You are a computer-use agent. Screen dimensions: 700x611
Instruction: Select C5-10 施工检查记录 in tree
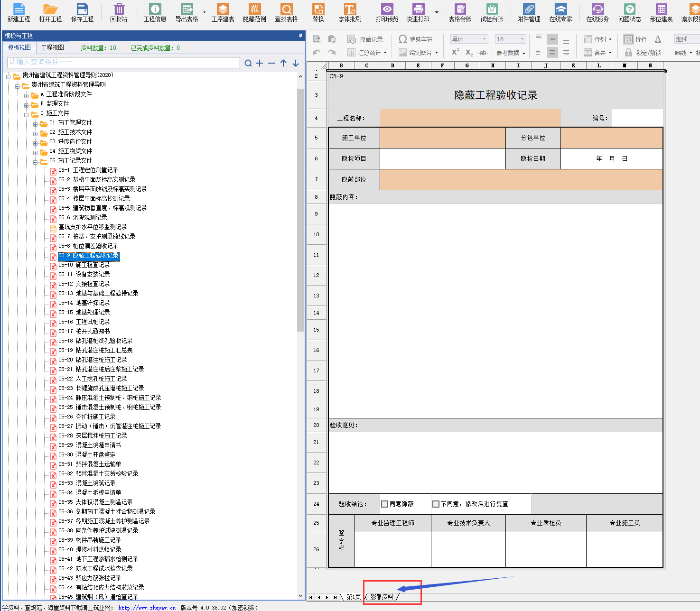[x=84, y=265]
